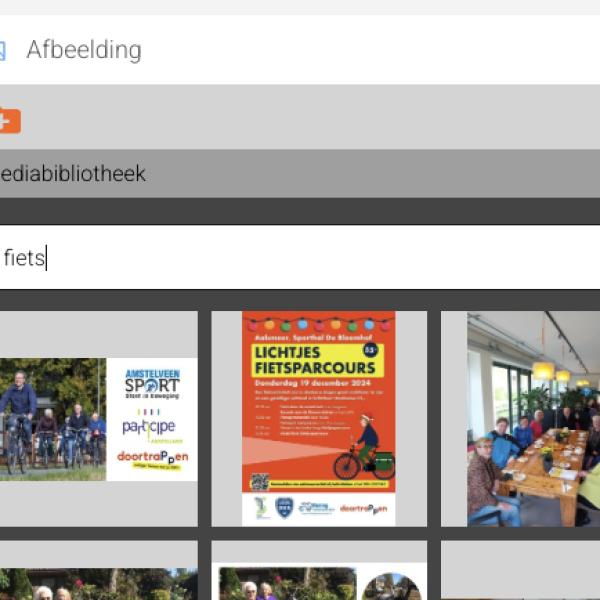Image resolution: width=600 pixels, height=600 pixels.
Task: Select the Afbeelding header label
Action: [84, 50]
